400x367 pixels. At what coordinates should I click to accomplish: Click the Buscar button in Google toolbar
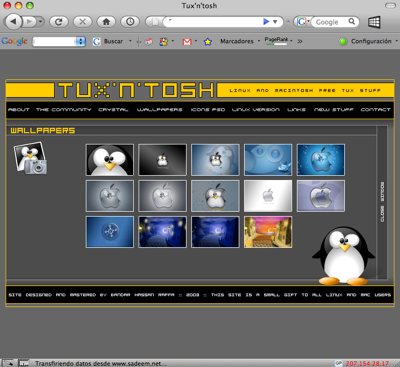tap(108, 41)
